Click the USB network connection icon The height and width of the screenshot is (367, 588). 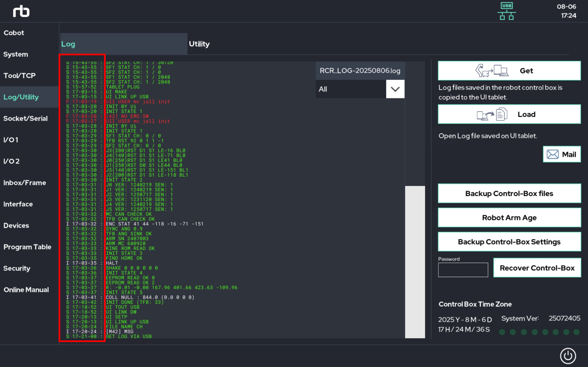(507, 11)
